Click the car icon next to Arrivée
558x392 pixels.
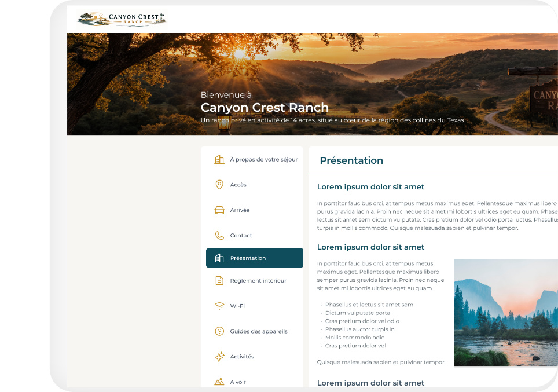pyautogui.click(x=219, y=210)
